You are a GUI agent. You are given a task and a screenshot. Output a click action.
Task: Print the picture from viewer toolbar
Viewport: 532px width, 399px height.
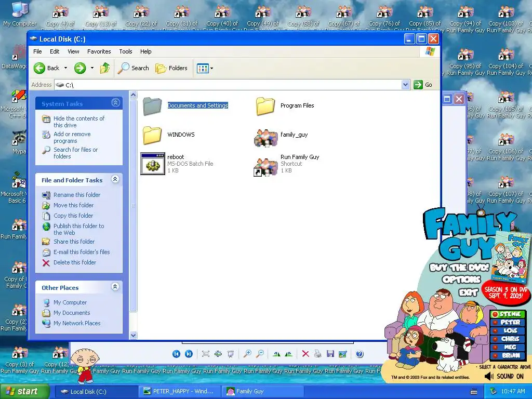317,354
